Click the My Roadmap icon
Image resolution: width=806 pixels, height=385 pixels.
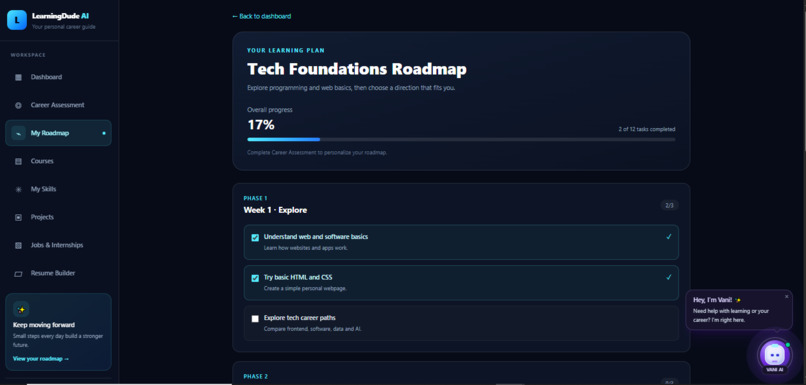pos(19,133)
